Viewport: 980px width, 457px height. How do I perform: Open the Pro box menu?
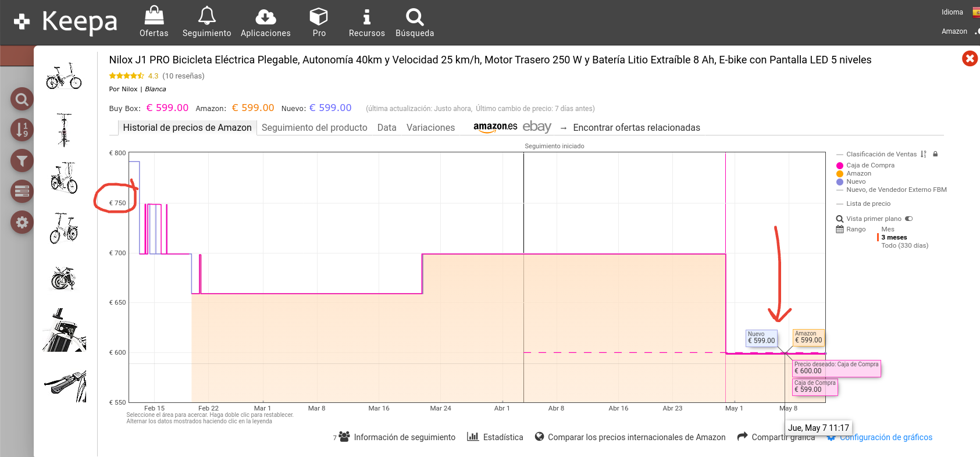pyautogui.click(x=319, y=22)
